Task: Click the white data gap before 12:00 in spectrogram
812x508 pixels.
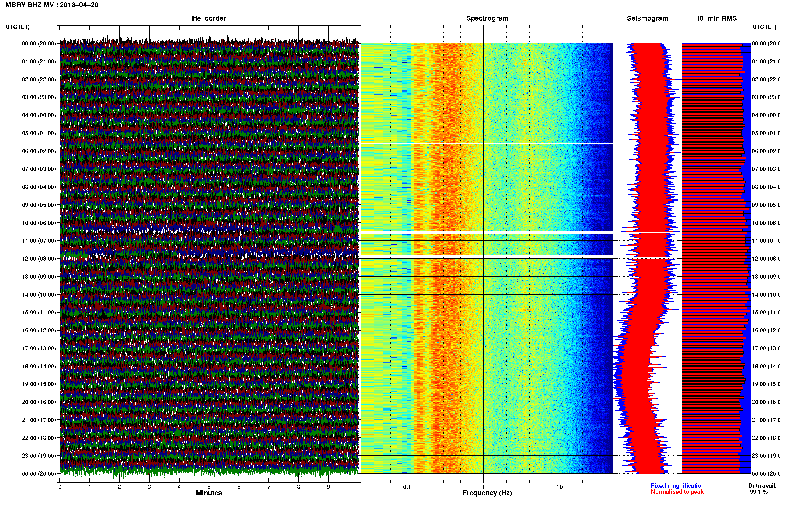Action: tap(487, 257)
